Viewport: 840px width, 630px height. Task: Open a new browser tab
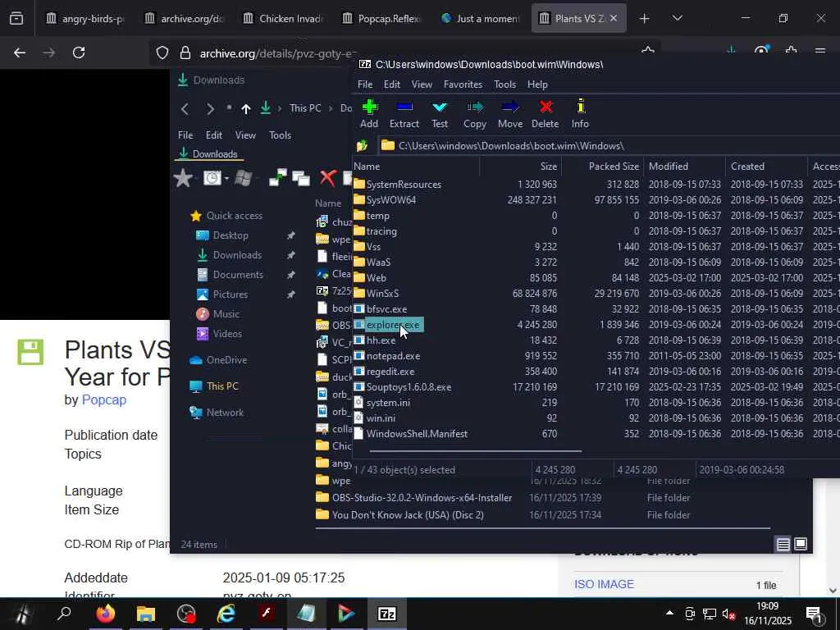(x=645, y=18)
